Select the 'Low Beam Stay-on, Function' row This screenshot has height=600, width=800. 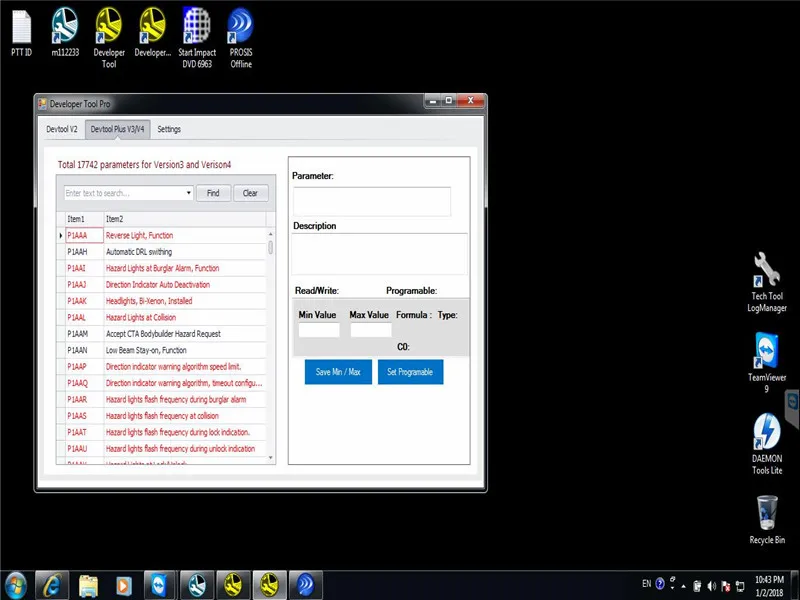[162, 350]
